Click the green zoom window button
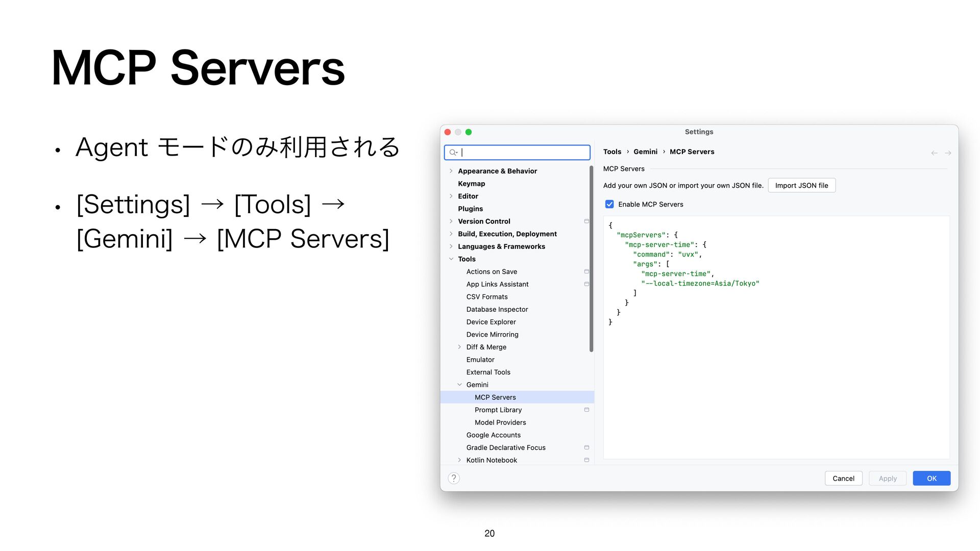 469,132
